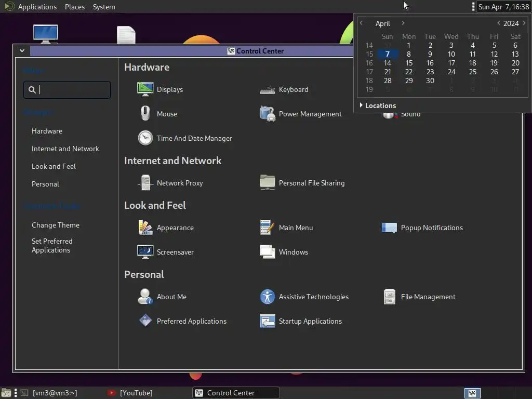Open the System menu
The height and width of the screenshot is (399, 532).
coord(104,7)
